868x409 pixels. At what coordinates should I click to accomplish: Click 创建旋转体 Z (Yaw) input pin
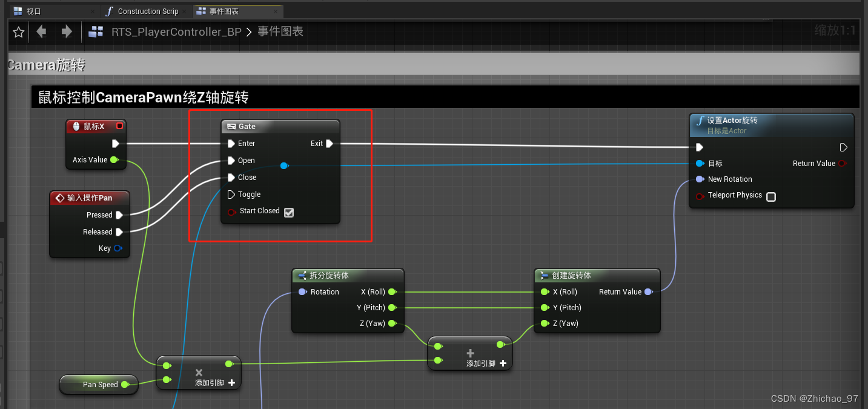click(x=545, y=324)
